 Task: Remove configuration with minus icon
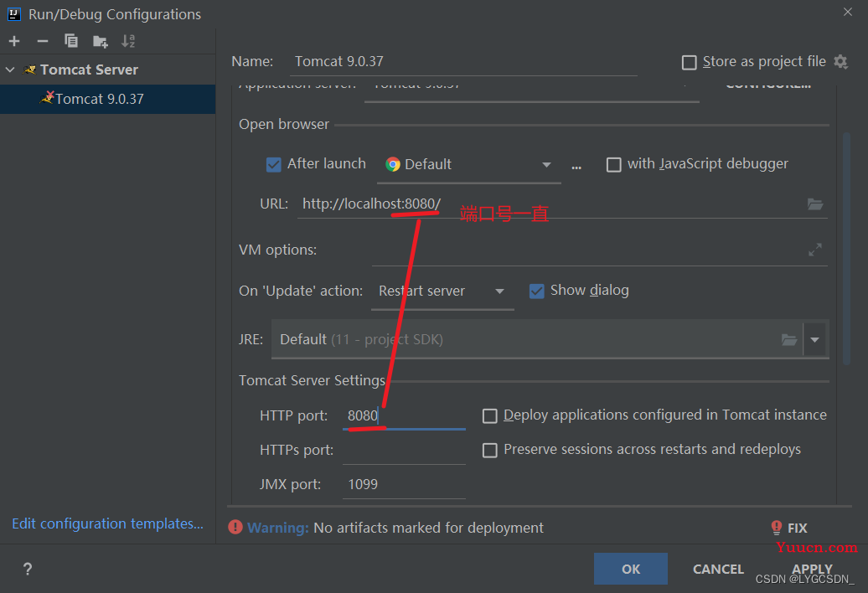pyautogui.click(x=43, y=41)
